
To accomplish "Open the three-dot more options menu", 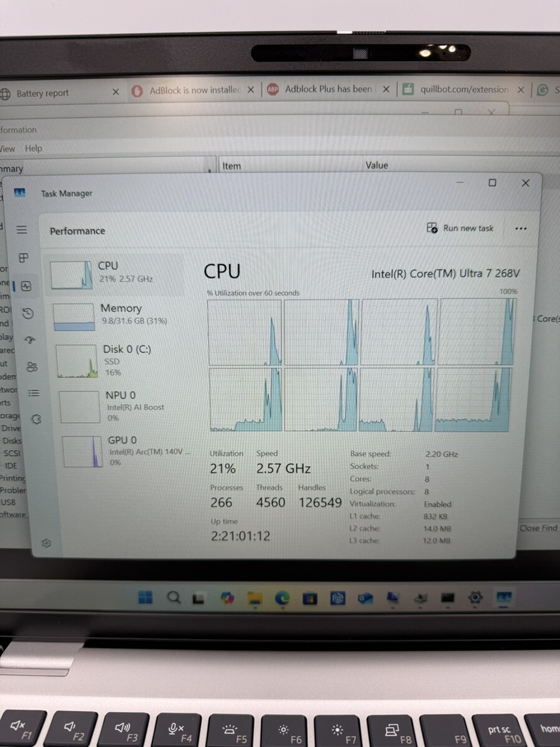I will point(521,228).
